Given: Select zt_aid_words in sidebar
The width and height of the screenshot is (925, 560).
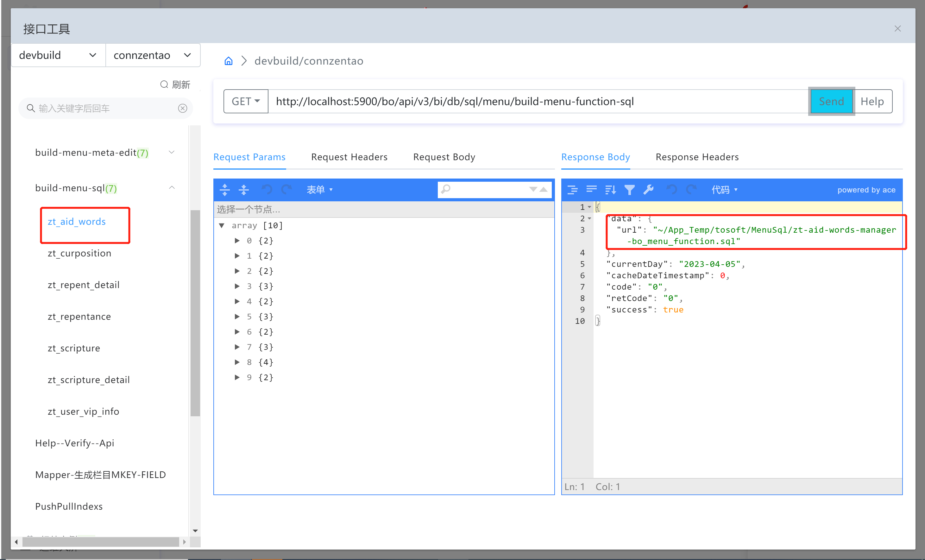Looking at the screenshot, I should [x=77, y=222].
